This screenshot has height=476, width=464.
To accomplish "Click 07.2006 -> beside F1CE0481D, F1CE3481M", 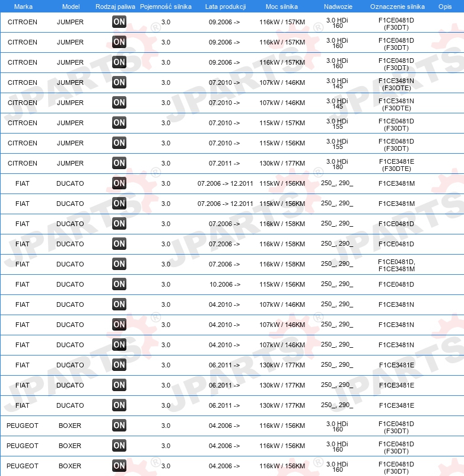I will pyautogui.click(x=224, y=264).
